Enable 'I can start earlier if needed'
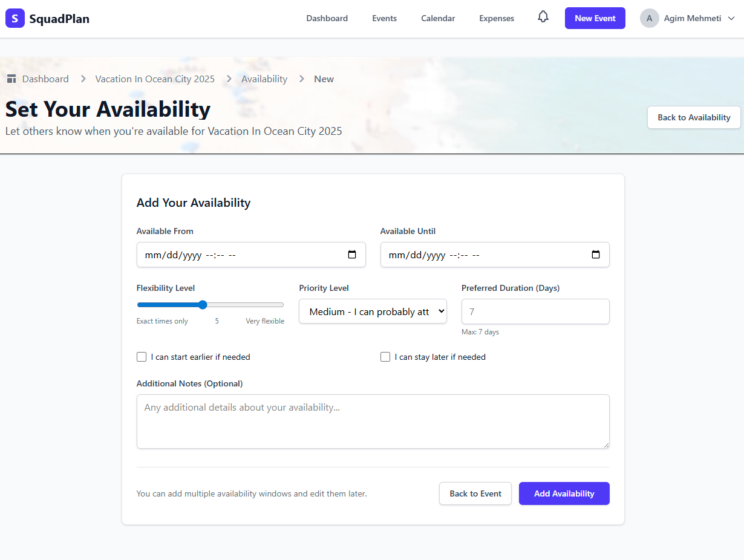The image size is (744, 560). [141, 357]
